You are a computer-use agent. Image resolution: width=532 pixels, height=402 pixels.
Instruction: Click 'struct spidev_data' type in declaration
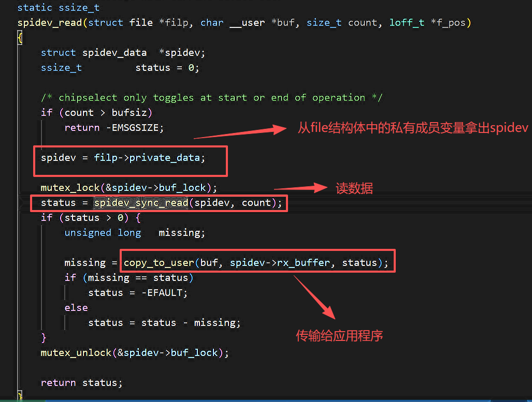click(94, 53)
